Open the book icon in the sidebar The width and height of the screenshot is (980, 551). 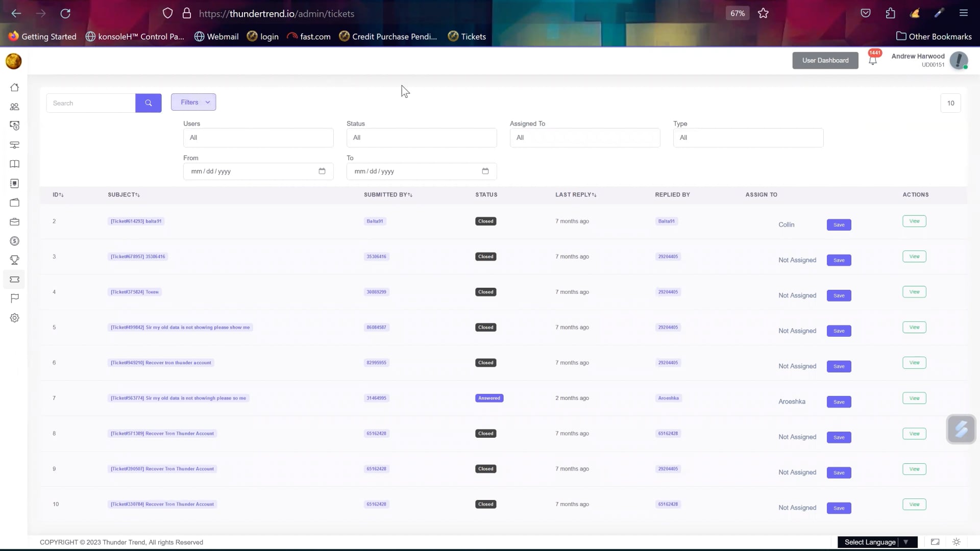pyautogui.click(x=14, y=164)
